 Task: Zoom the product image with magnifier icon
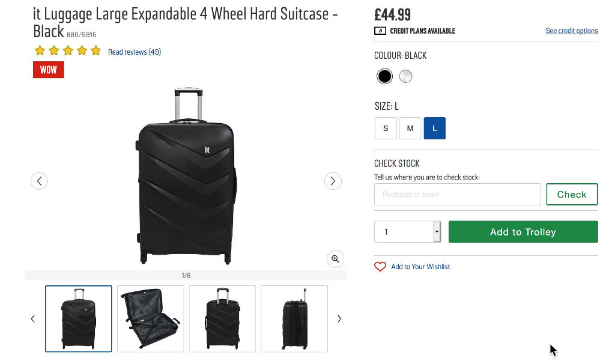pyautogui.click(x=335, y=259)
